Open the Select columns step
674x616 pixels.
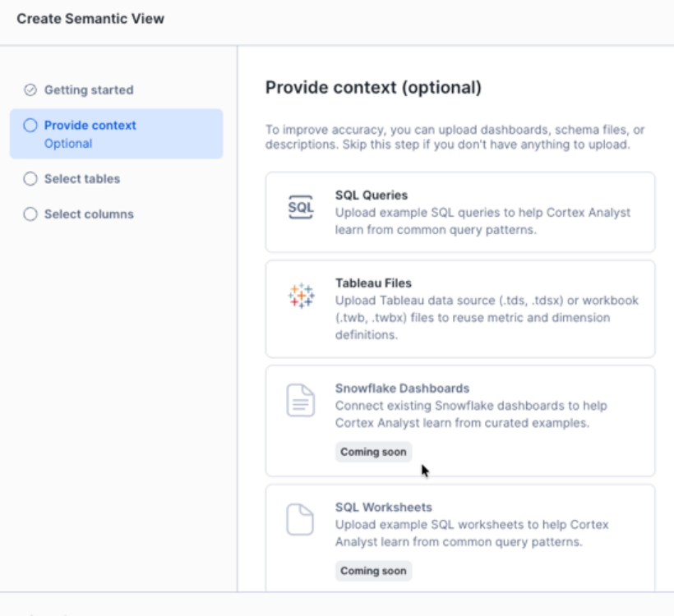pos(89,214)
